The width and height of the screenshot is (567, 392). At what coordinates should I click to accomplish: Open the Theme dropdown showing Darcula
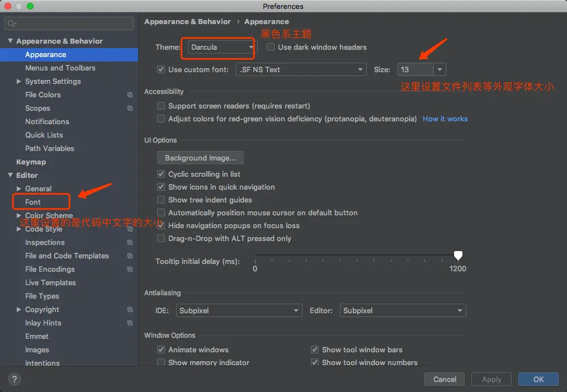pos(222,48)
